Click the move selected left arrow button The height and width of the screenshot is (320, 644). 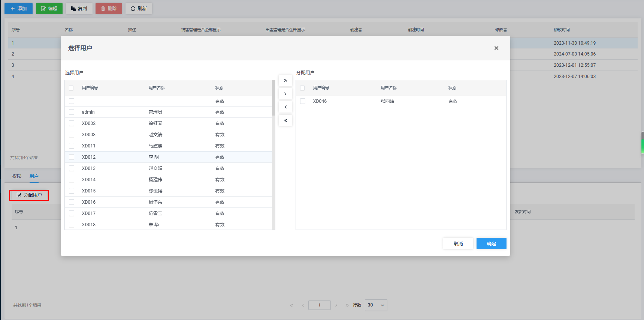point(285,107)
